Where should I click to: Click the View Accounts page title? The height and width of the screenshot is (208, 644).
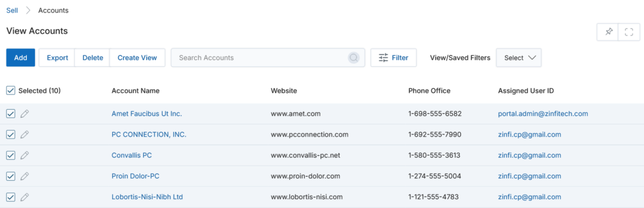point(37,31)
